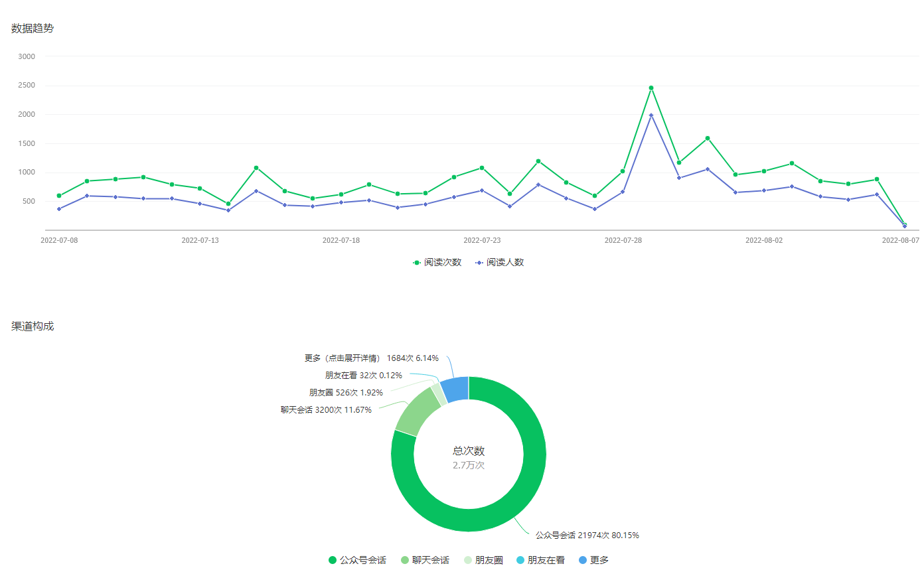
Task: Click the 2022-07-08 axis label
Action: click(x=59, y=240)
